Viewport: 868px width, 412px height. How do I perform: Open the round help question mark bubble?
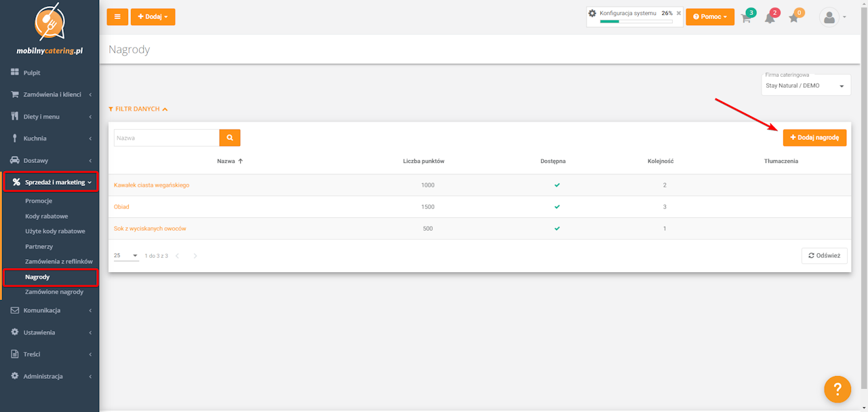click(x=837, y=389)
